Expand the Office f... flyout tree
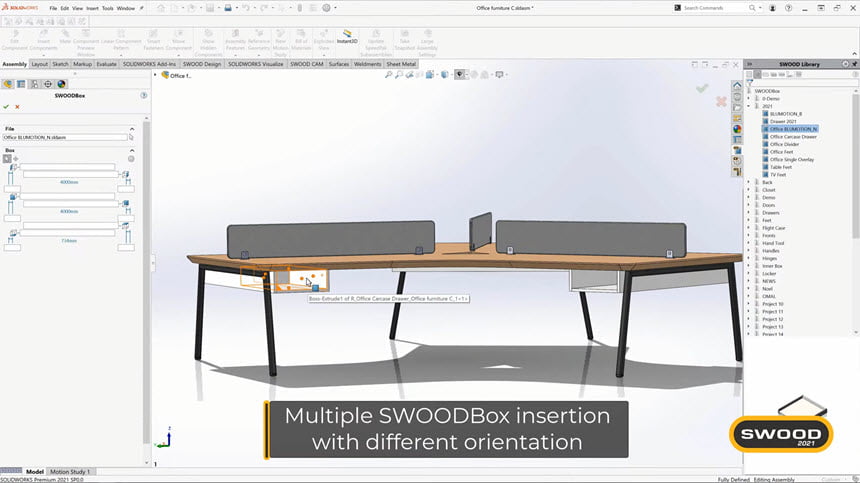Viewport: 860px width, 483px height. coord(156,75)
